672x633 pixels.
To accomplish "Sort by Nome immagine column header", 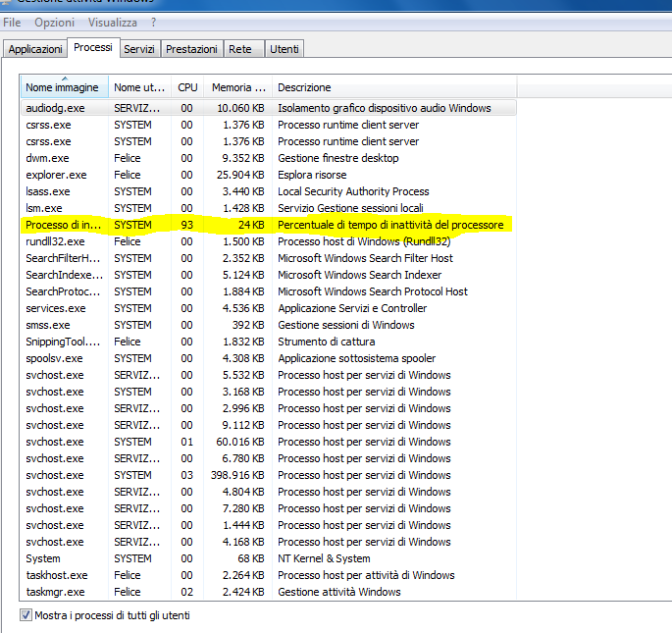I will pos(65,87).
